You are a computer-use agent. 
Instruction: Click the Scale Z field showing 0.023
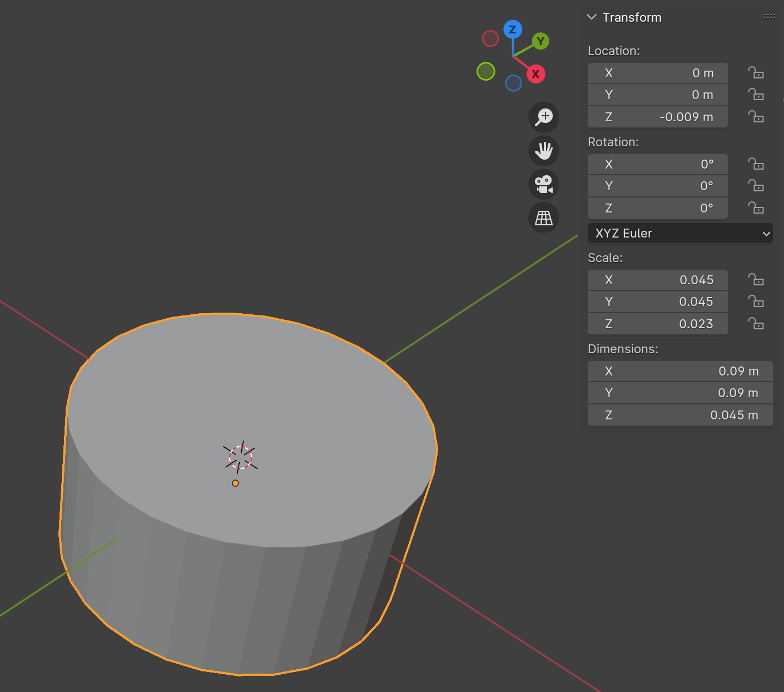(658, 324)
